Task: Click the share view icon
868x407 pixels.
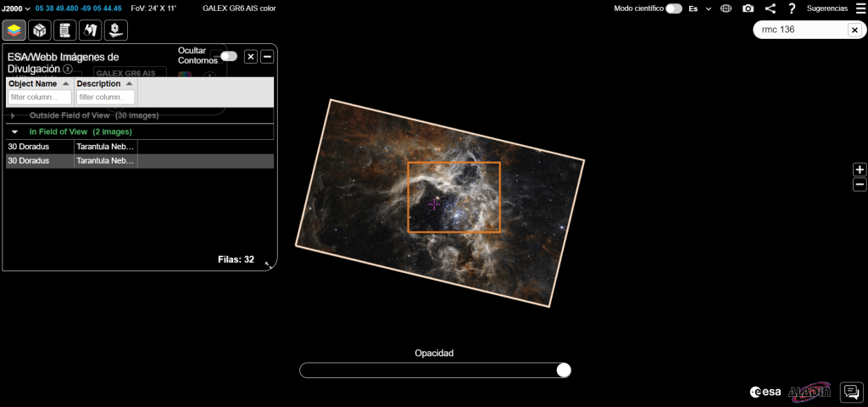Action: tap(770, 8)
